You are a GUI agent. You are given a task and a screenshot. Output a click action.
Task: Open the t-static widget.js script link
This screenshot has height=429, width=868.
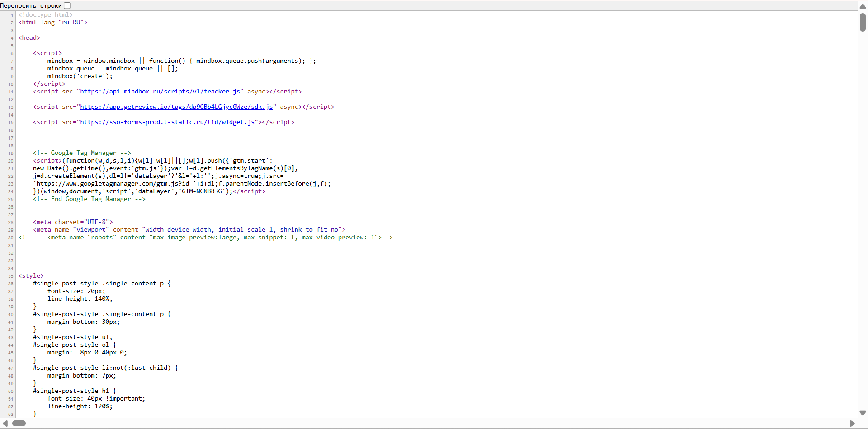[x=167, y=122]
